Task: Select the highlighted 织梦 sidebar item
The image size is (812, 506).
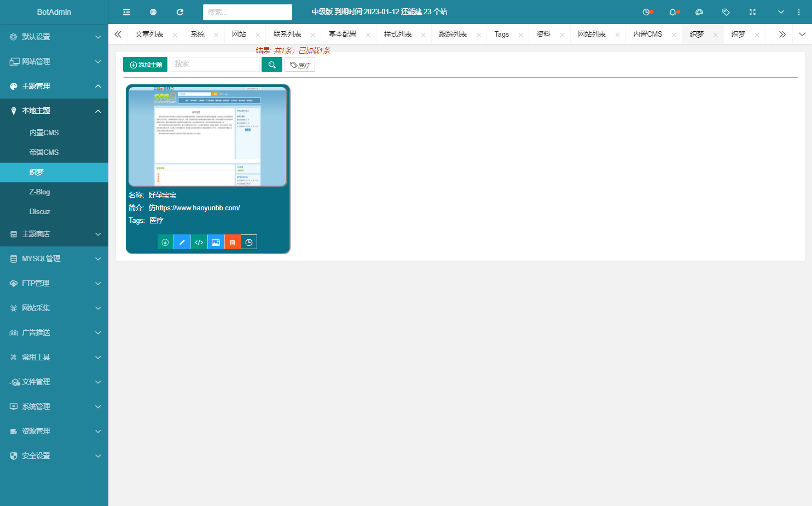Action: point(54,172)
